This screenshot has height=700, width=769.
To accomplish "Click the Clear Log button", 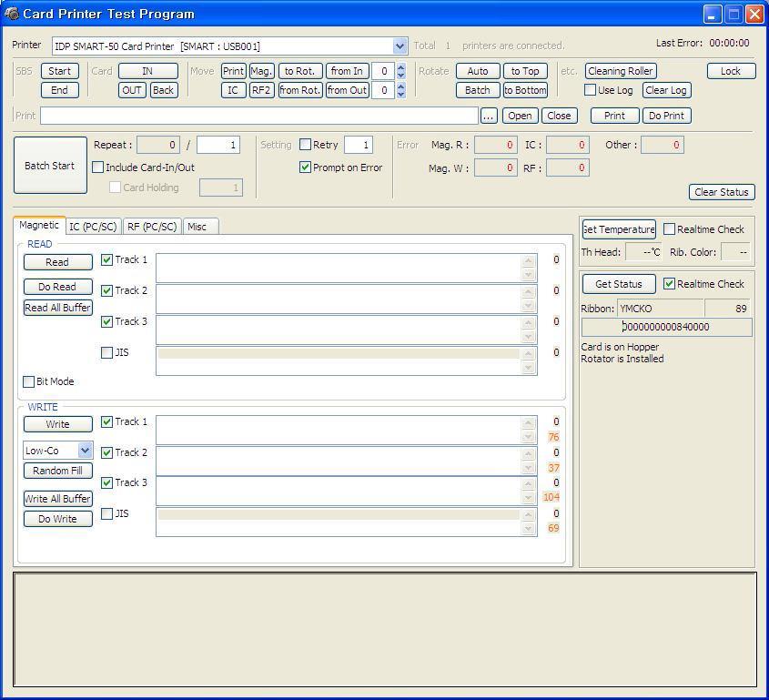I will pyautogui.click(x=666, y=90).
